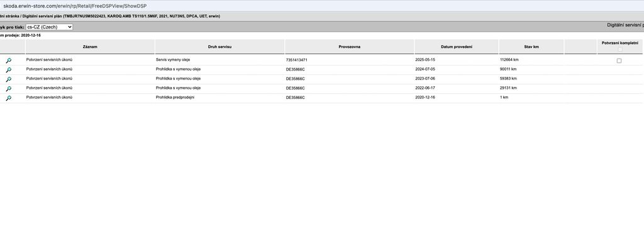Click the date 2020-12-16 in the table
This screenshot has height=242, width=644.
[425, 98]
